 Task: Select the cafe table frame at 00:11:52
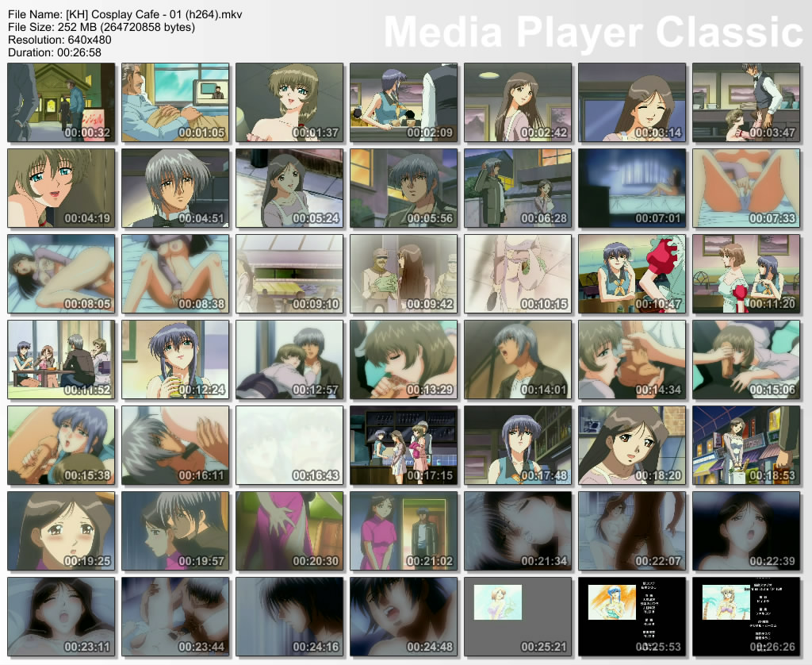coord(61,359)
